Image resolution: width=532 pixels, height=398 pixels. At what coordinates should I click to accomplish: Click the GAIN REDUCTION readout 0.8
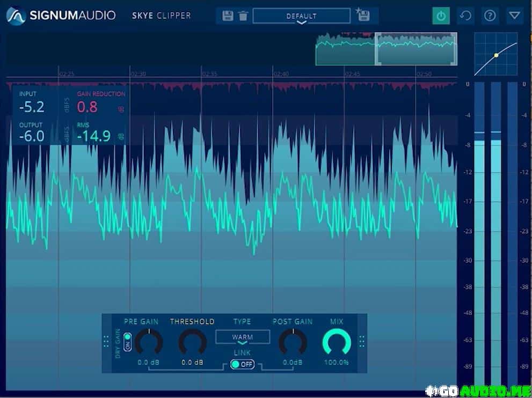(87, 107)
